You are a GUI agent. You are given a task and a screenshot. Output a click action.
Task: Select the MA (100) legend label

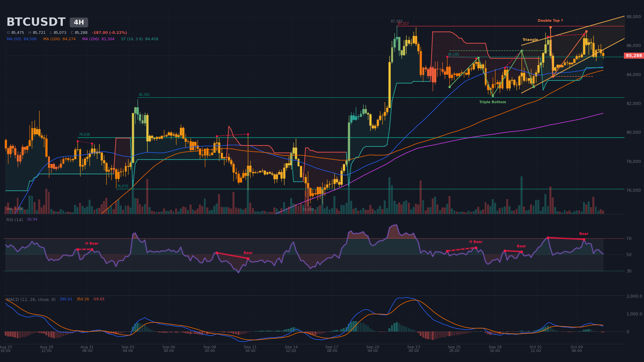point(52,39)
